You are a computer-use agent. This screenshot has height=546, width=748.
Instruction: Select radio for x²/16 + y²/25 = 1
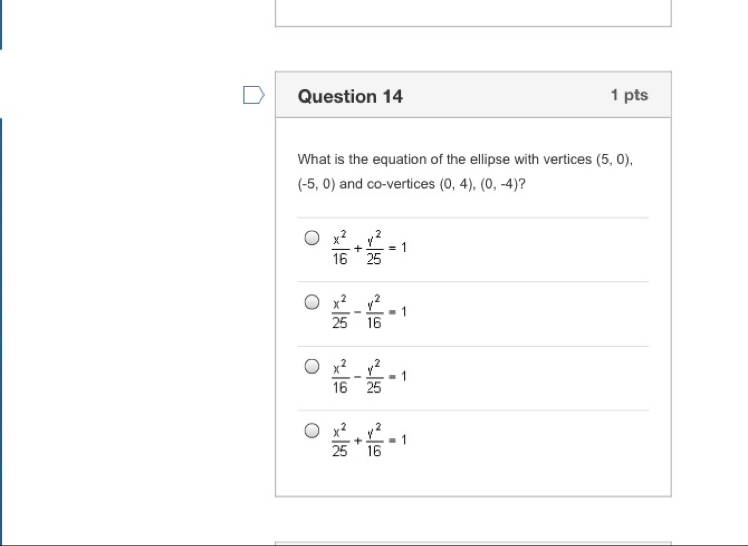[312, 237]
